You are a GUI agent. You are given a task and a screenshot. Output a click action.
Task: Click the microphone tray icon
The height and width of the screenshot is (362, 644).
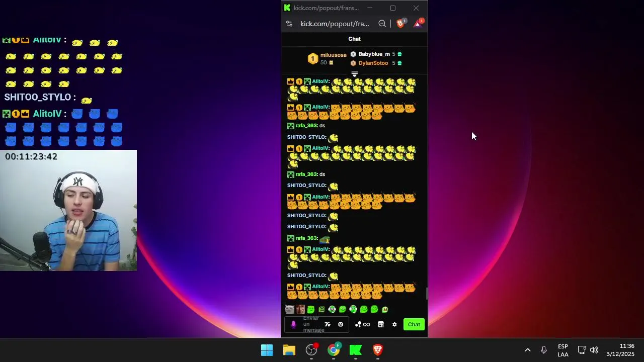pyautogui.click(x=544, y=350)
